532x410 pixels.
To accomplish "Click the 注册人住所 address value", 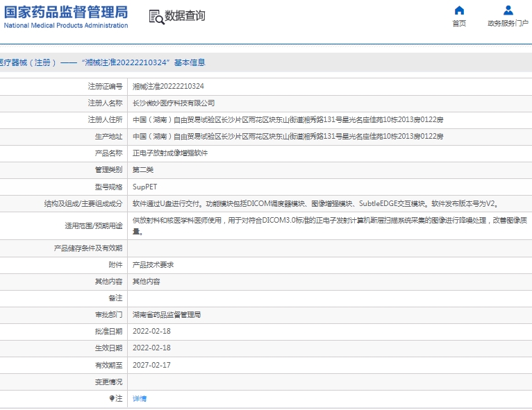I will [288, 119].
